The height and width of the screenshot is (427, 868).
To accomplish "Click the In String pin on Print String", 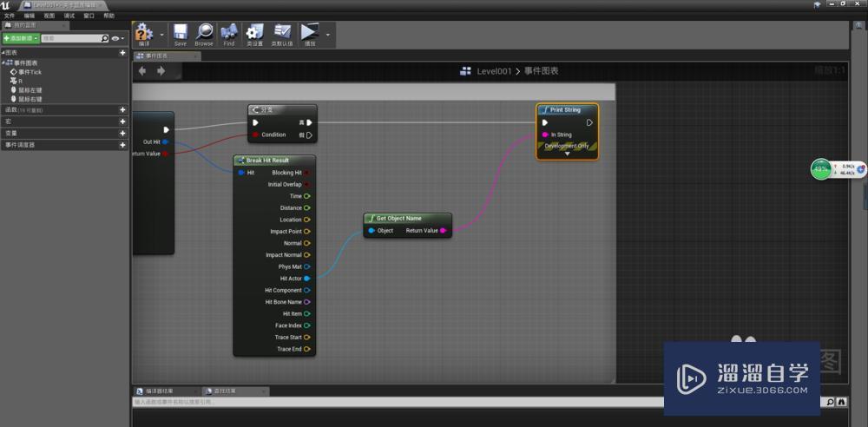I will pyautogui.click(x=545, y=135).
